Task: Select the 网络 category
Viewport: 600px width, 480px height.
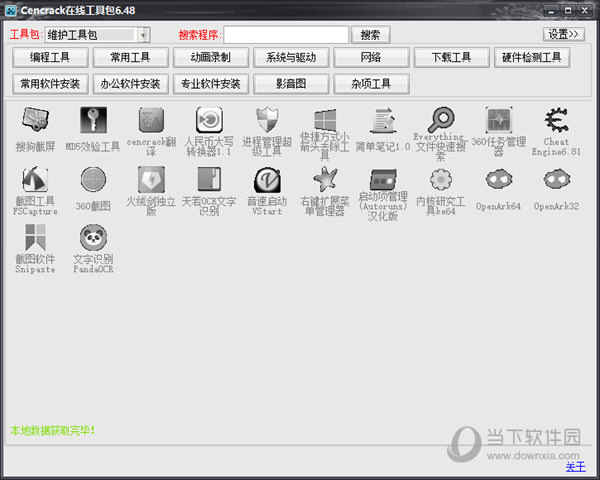Action: coord(372,57)
